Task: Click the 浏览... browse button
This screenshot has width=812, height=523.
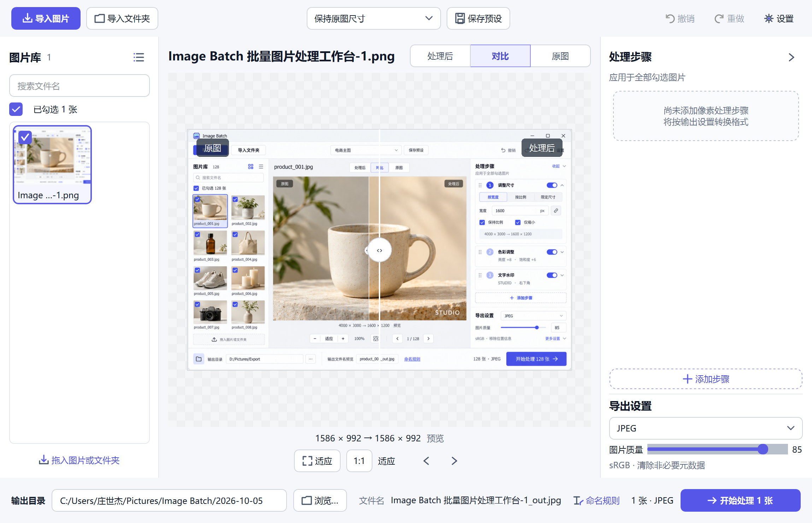Action: [x=320, y=500]
